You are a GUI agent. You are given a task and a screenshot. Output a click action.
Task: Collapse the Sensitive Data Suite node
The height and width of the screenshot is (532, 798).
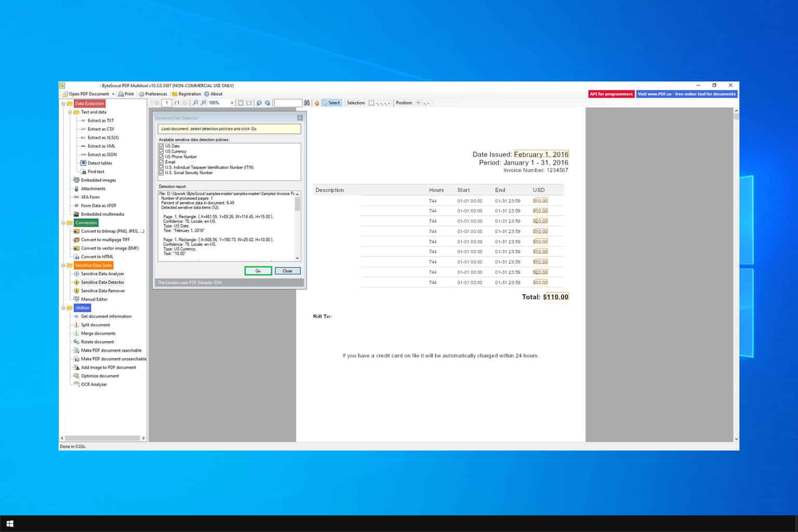point(63,265)
